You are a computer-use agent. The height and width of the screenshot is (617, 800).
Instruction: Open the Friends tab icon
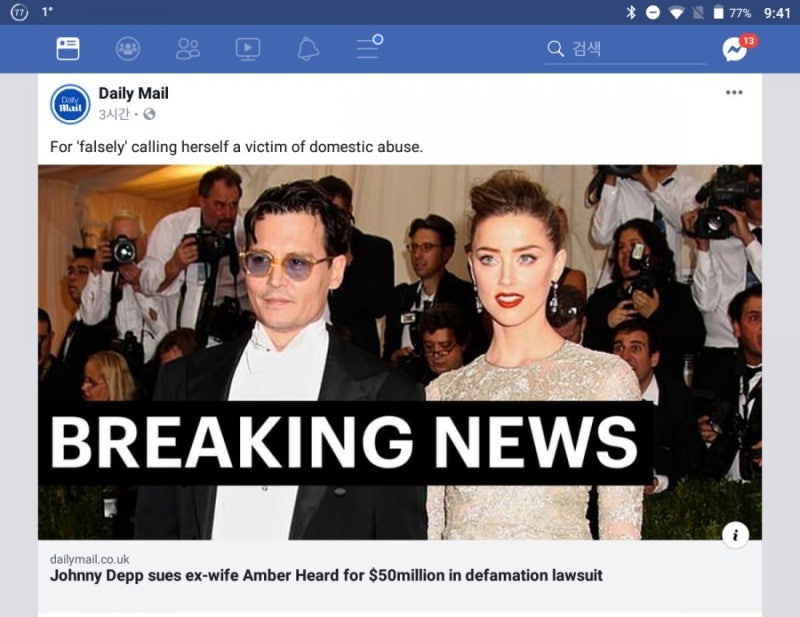(188, 49)
